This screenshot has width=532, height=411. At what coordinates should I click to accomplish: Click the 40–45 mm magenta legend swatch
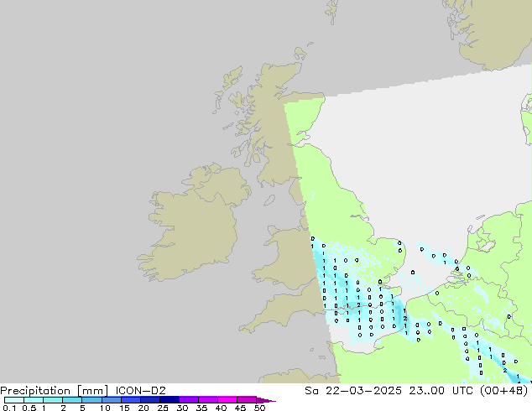coord(227,400)
